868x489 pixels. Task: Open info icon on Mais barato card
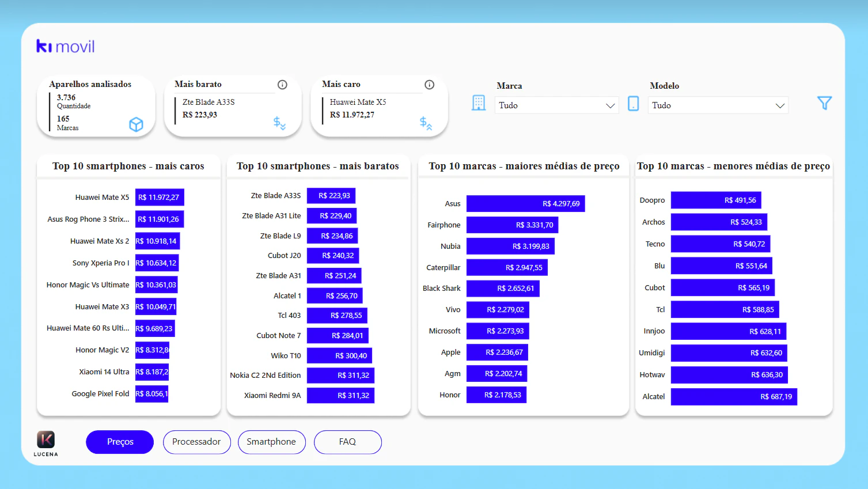point(282,85)
